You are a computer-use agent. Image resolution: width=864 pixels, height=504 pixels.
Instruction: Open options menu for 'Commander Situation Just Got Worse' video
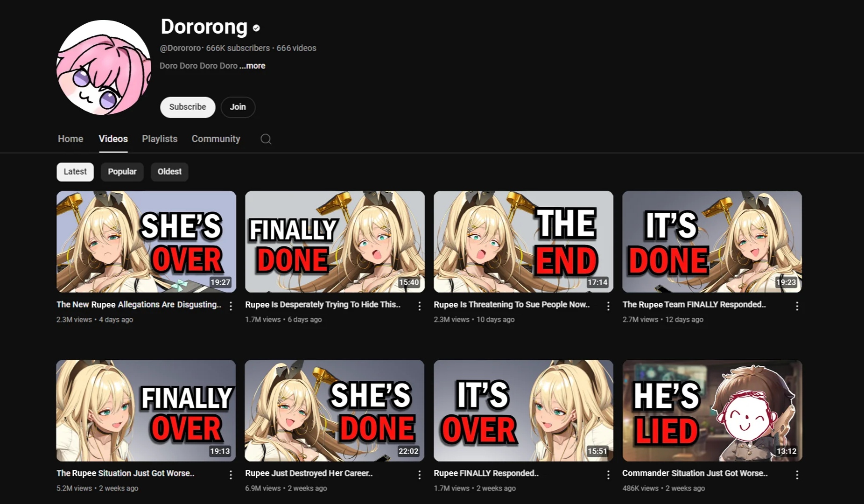[x=797, y=475]
